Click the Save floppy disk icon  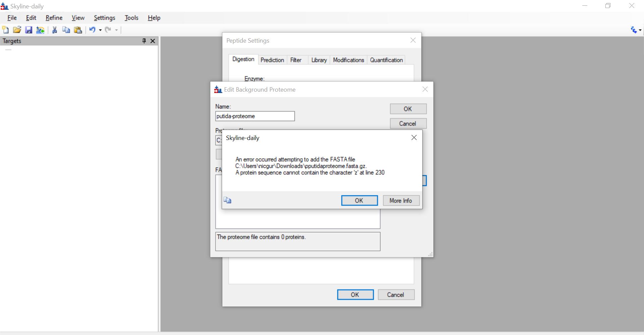click(x=29, y=30)
